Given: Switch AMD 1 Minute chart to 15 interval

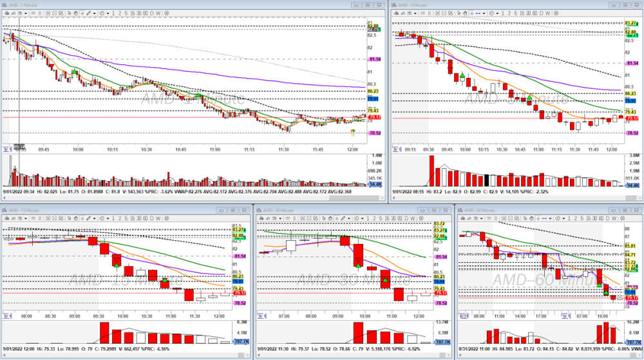Looking at the screenshot, I should click(133, 13).
